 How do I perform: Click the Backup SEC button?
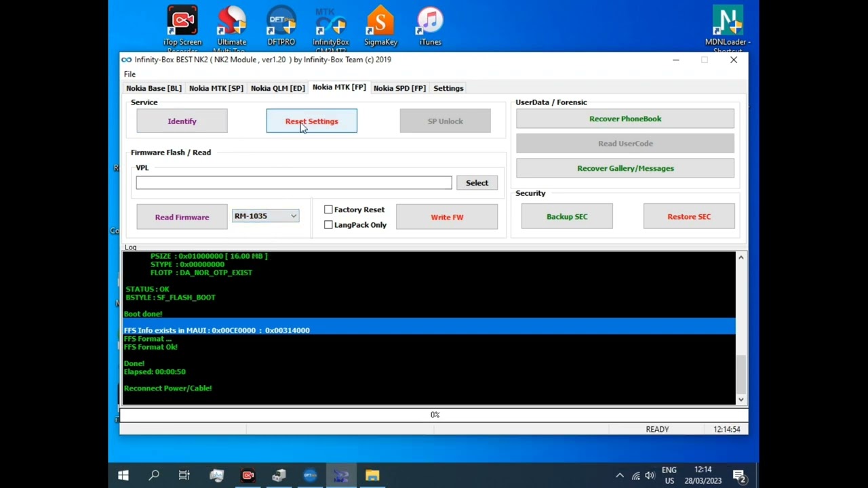point(567,216)
